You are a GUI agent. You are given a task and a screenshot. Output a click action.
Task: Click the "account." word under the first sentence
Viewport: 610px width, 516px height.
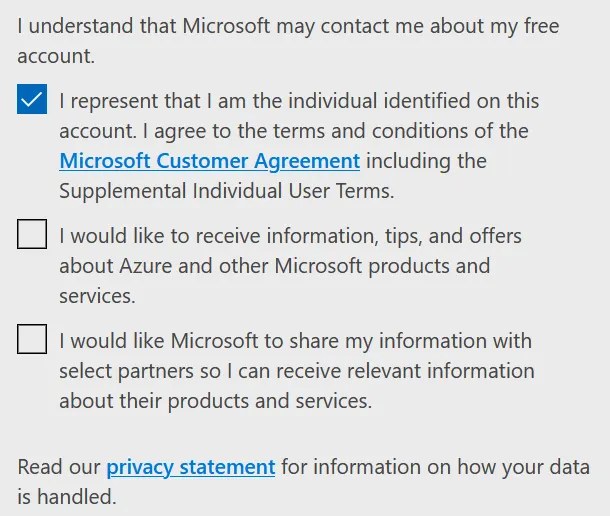tap(56, 56)
